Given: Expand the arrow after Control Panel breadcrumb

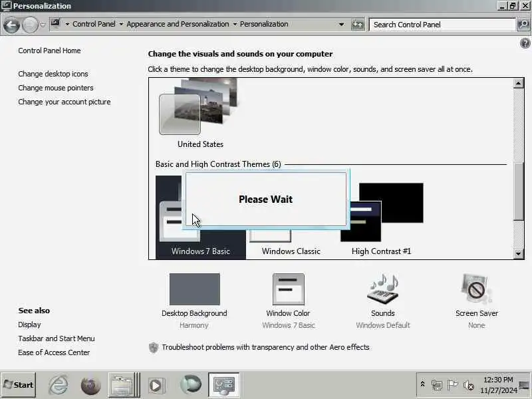Looking at the screenshot, I should tap(121, 24).
